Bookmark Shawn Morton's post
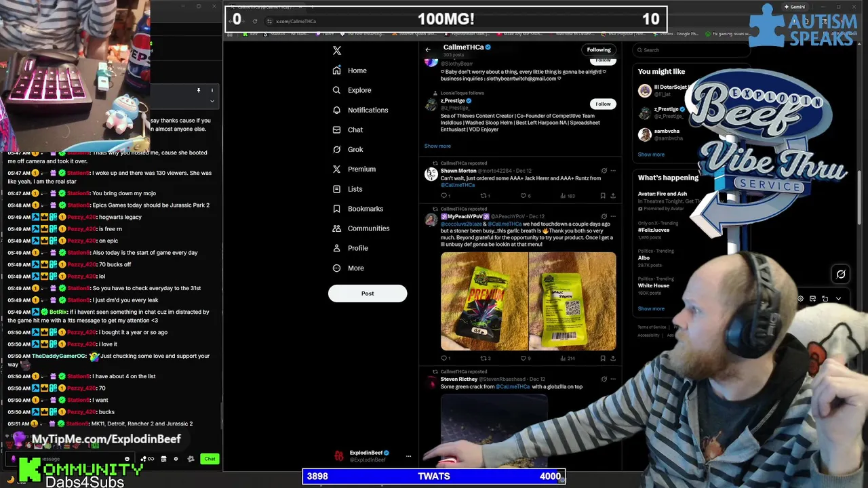 pos(603,196)
